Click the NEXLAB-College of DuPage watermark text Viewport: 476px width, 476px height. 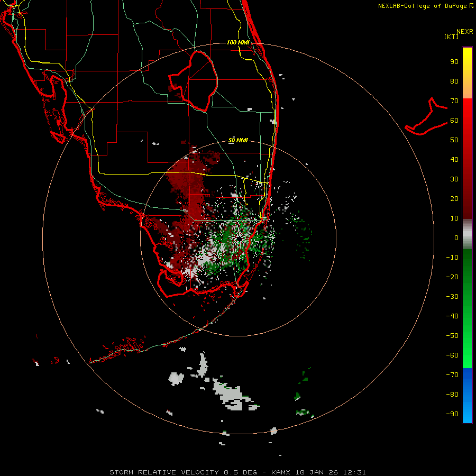pos(425,6)
